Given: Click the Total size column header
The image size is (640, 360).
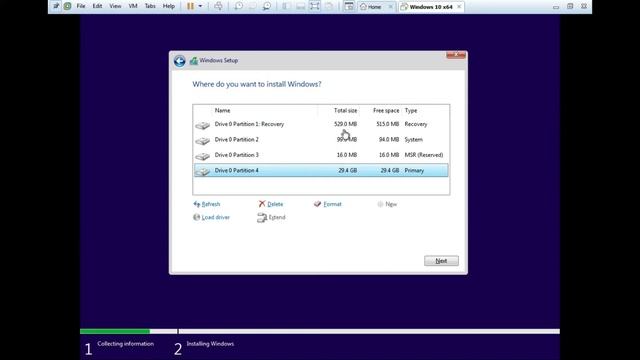Looking at the screenshot, I should click(x=345, y=111).
